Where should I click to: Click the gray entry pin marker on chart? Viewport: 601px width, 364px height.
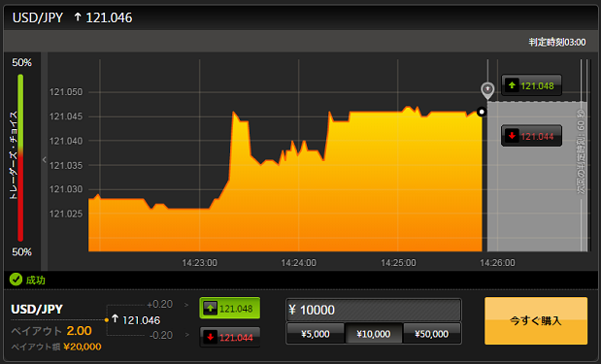click(487, 90)
